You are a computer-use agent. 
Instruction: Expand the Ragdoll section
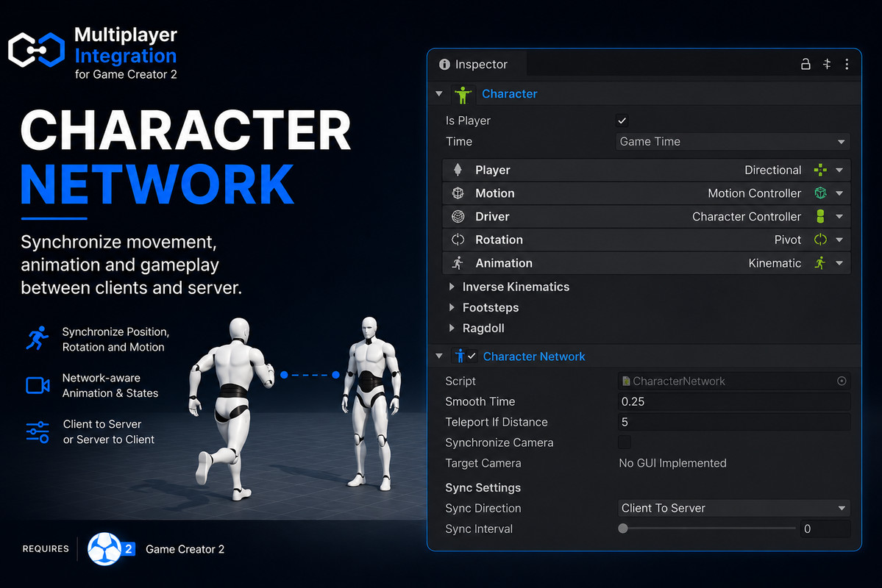(452, 328)
